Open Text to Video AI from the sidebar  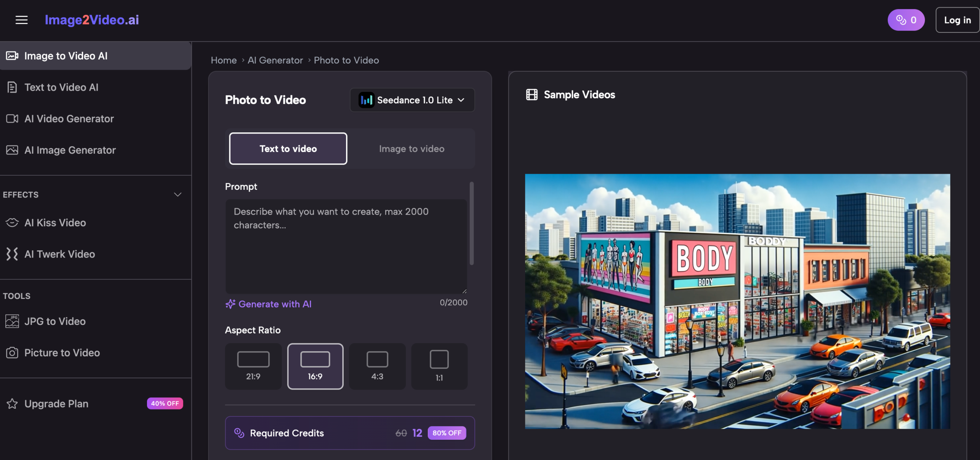[x=61, y=87]
